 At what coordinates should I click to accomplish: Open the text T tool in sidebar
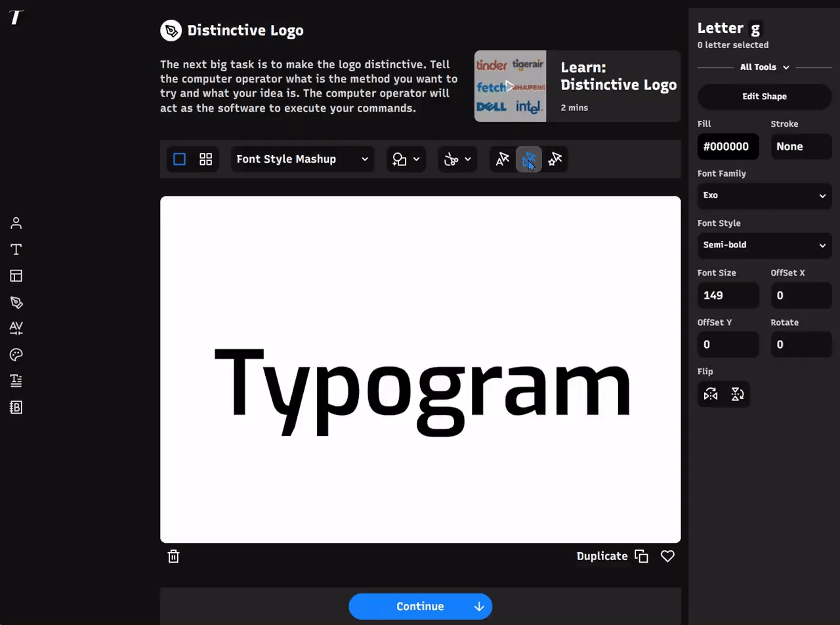16,249
